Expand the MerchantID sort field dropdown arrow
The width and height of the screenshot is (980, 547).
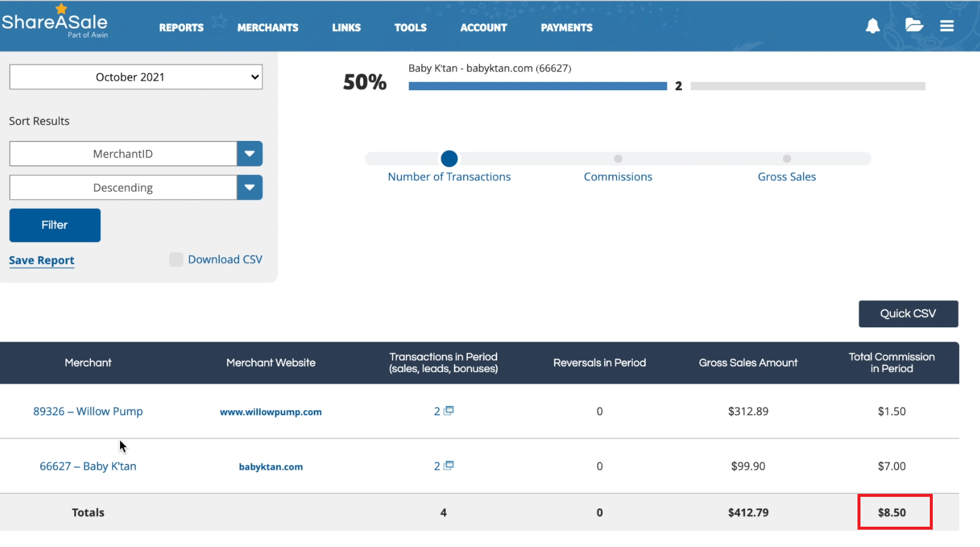[250, 153]
